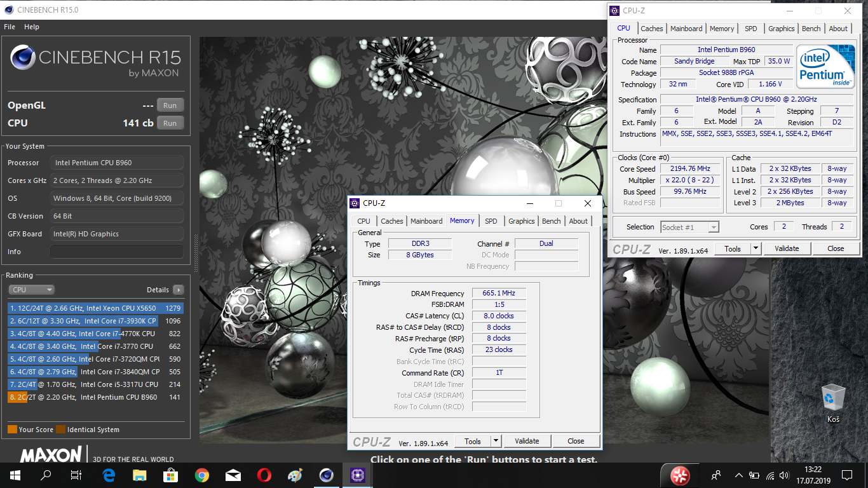
Task: Open Caches tab in CPU window
Action: [652, 29]
